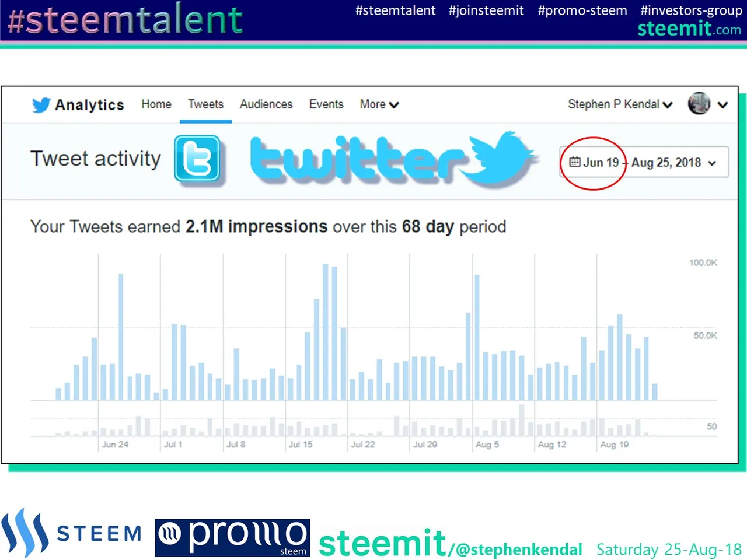
Task: Click the '68 day' period text
Action: pos(428,226)
